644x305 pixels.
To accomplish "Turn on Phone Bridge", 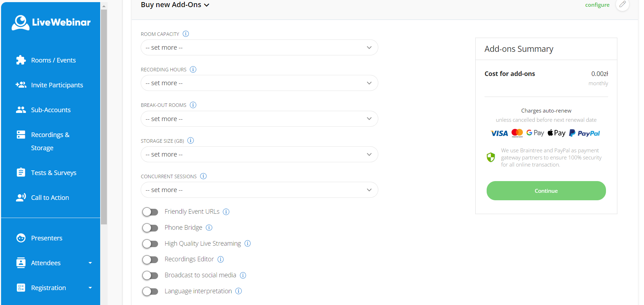I will 150,228.
